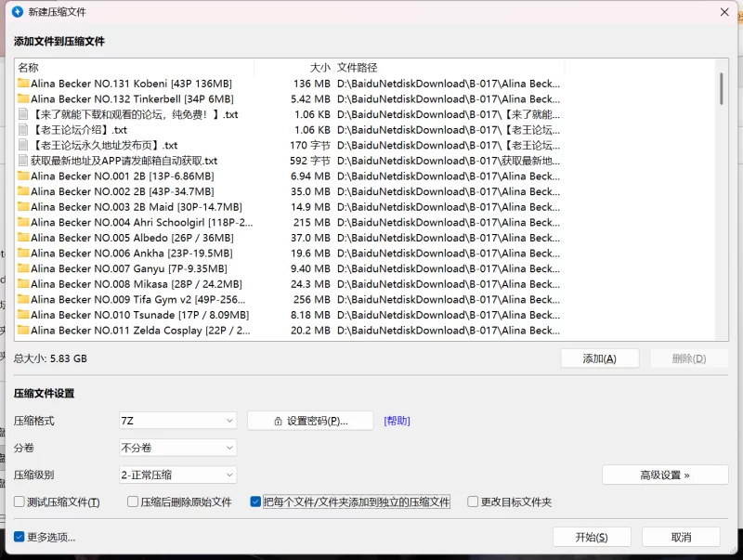
Task: Sort the list by the 名称 column header
Action: click(130, 68)
